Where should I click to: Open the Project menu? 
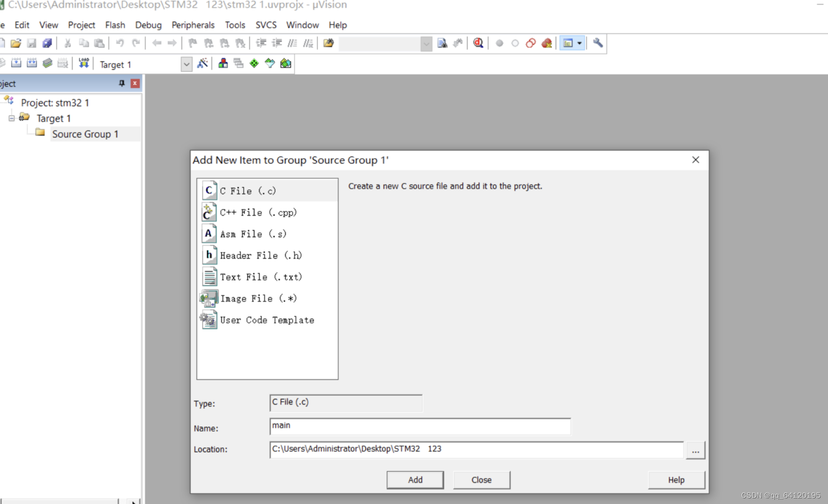[x=82, y=25]
